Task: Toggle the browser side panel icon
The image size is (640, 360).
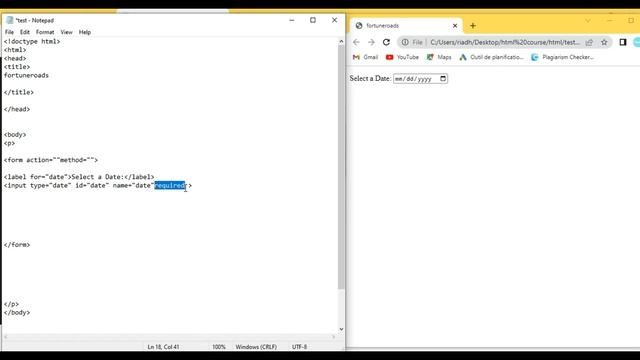Action: pyautogui.click(x=623, y=42)
